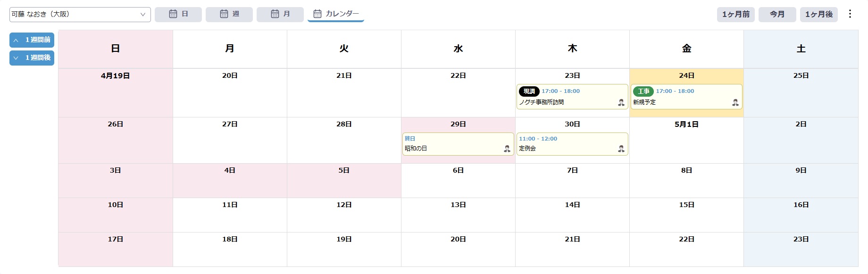868x274 pixels.
Task: Click person icon on ノグチ事務所訪問 event
Action: coord(621,102)
